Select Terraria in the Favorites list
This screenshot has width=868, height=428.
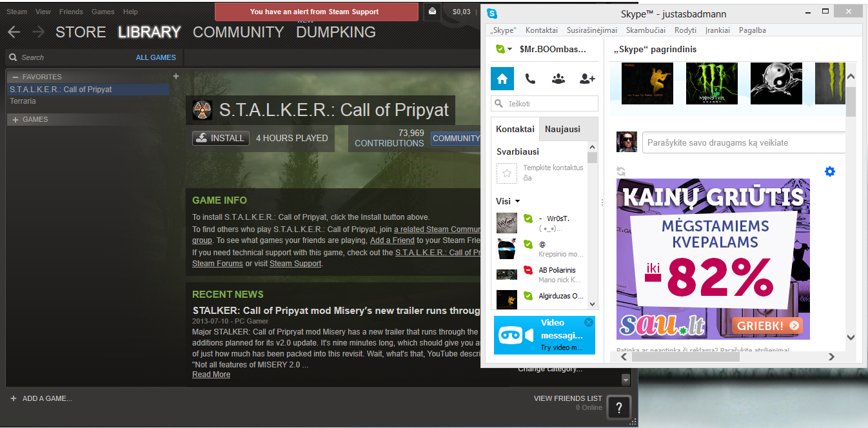tap(23, 101)
